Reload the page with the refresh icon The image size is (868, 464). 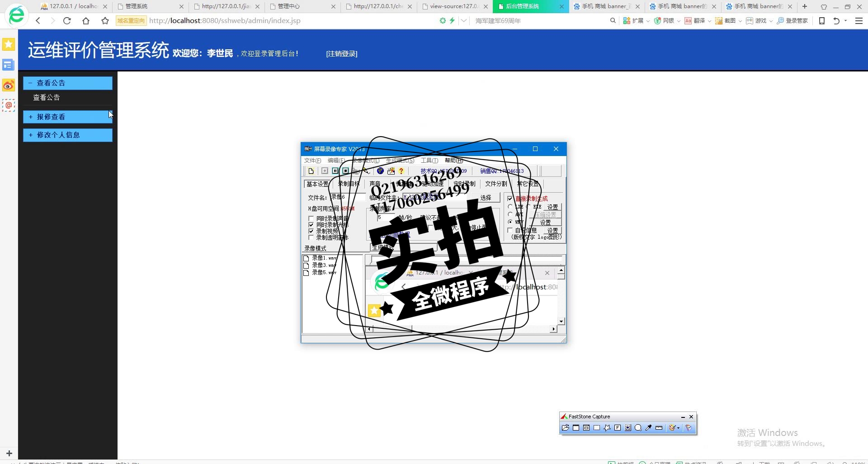click(67, 21)
